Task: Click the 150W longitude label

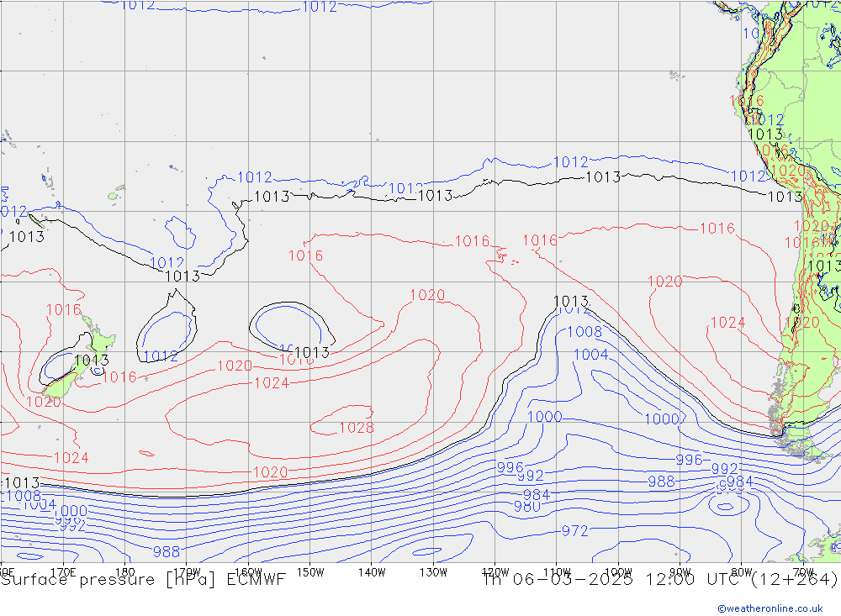Action: pyautogui.click(x=310, y=572)
